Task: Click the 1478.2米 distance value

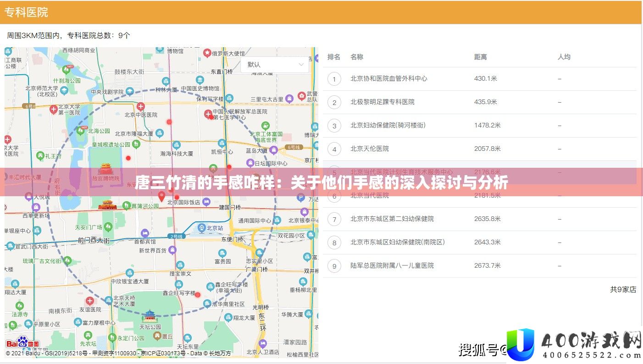Action: tap(488, 125)
